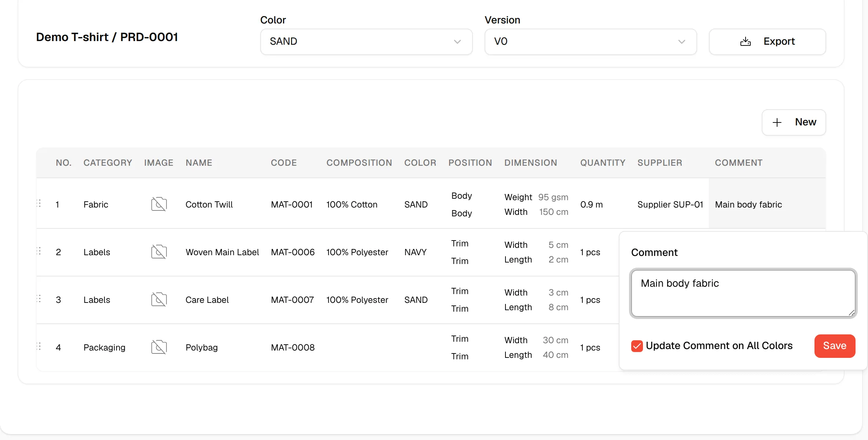Click the 95 gsm weight value

553,197
